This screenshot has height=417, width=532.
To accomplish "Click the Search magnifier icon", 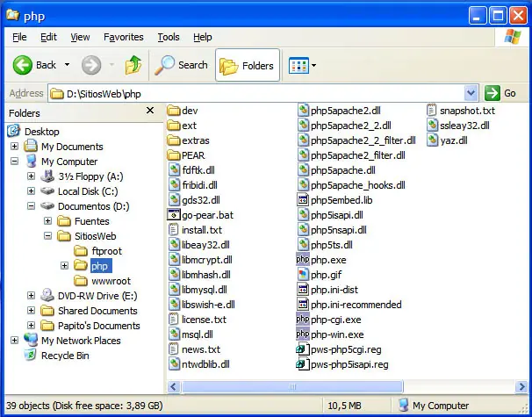I will tap(164, 65).
